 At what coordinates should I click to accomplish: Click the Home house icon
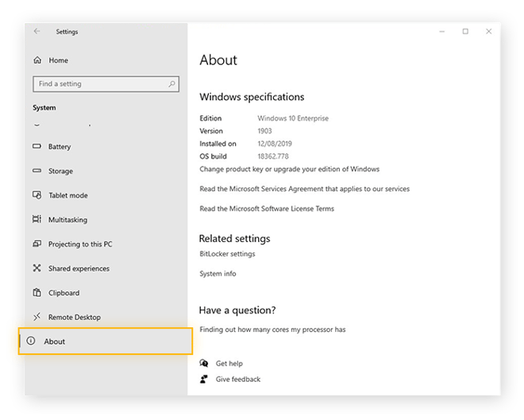tap(37, 60)
